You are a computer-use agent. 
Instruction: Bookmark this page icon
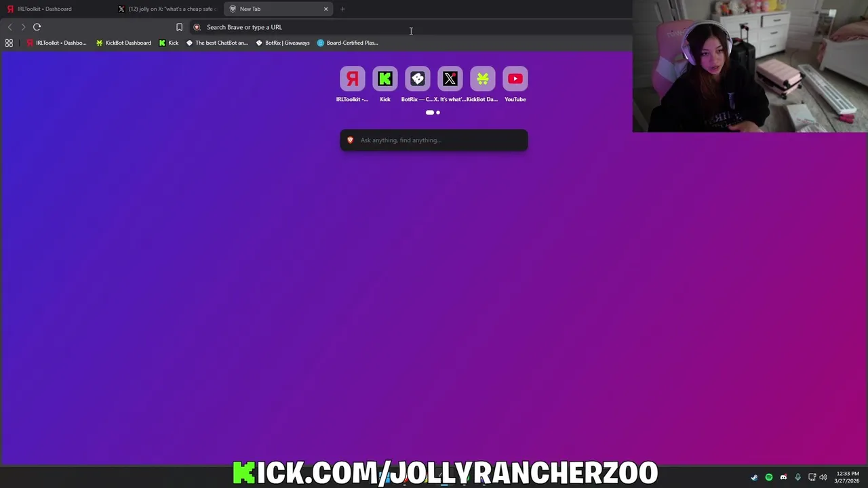tap(179, 27)
